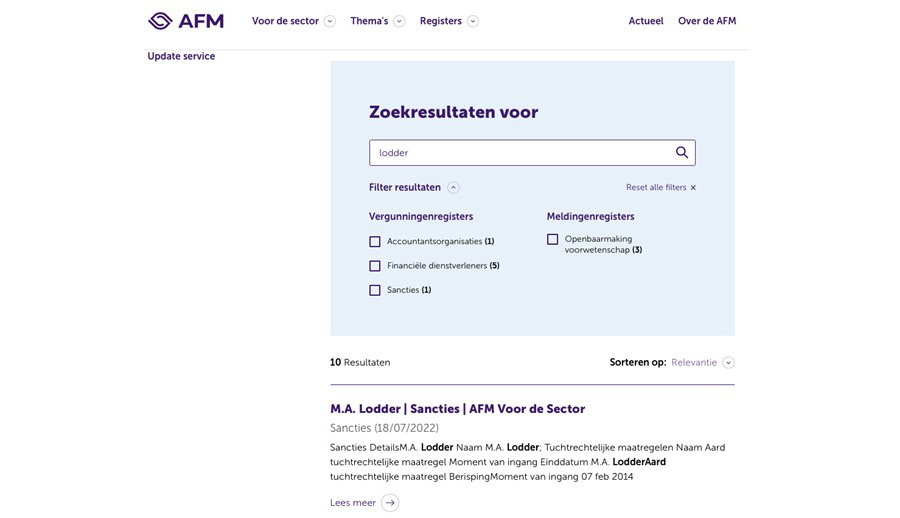The height and width of the screenshot is (518, 900).
Task: Open the Update service link
Action: point(181,57)
